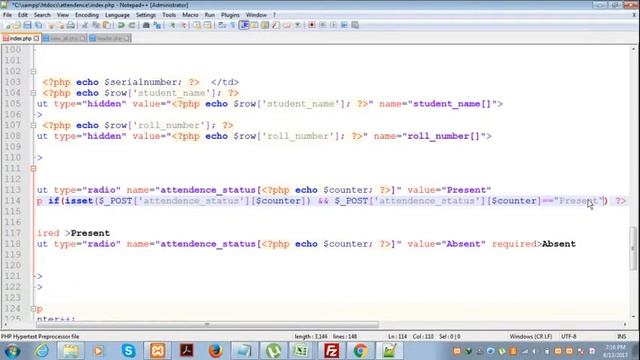640x360 pixels.
Task: Create a new document with New icon
Action: click(7, 25)
